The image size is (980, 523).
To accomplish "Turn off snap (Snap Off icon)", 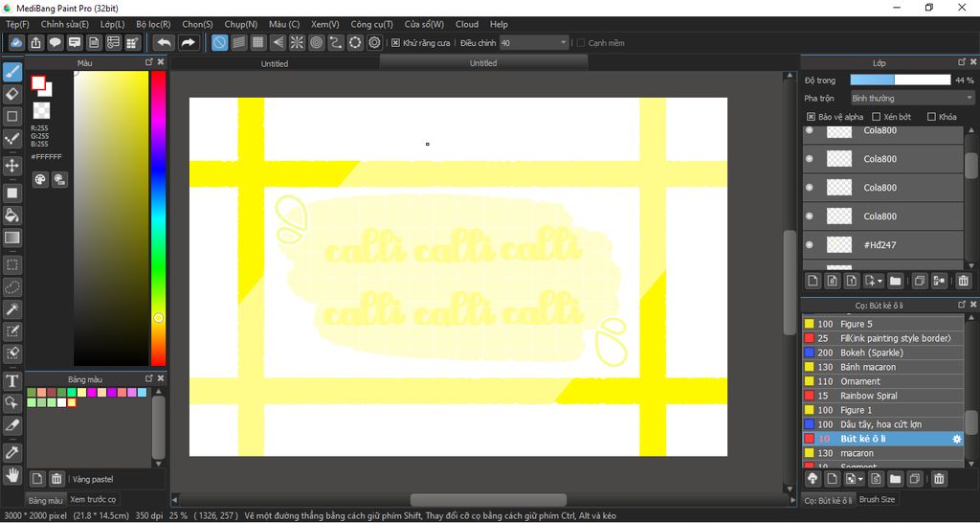I will pos(219,42).
